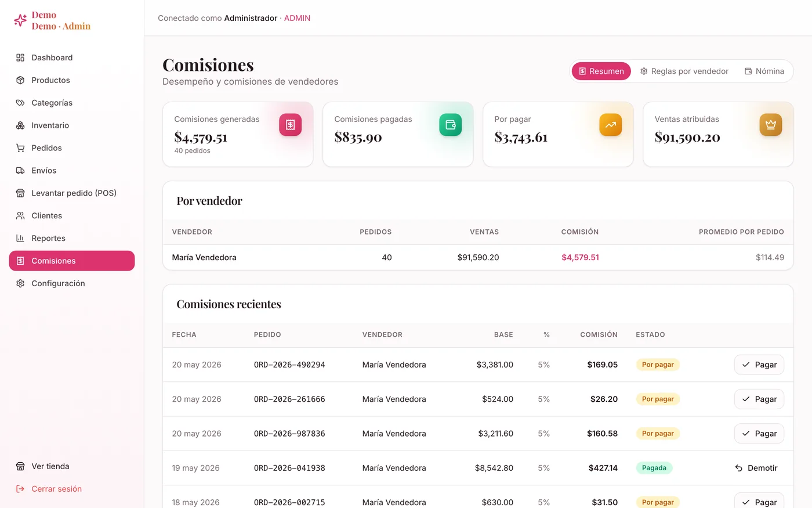Viewport: 812px width, 508px height.
Task: Open Pedidos from the sidebar
Action: 72,148
